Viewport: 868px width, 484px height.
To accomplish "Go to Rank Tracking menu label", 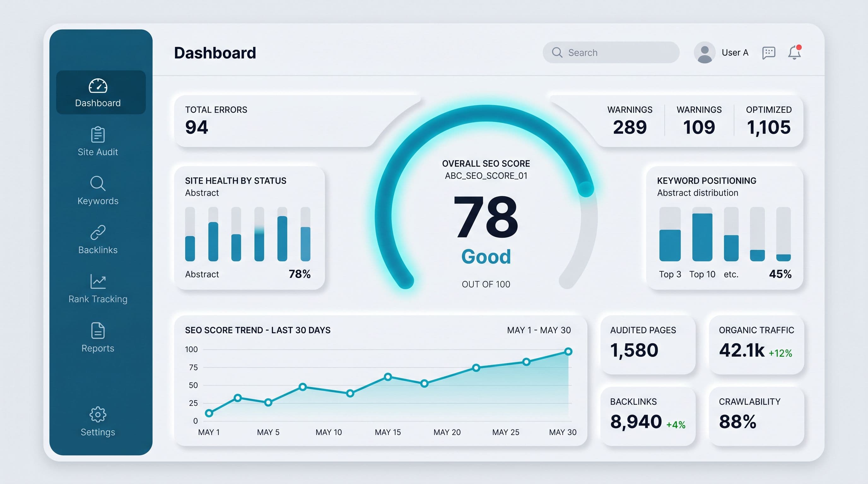I will (x=98, y=299).
